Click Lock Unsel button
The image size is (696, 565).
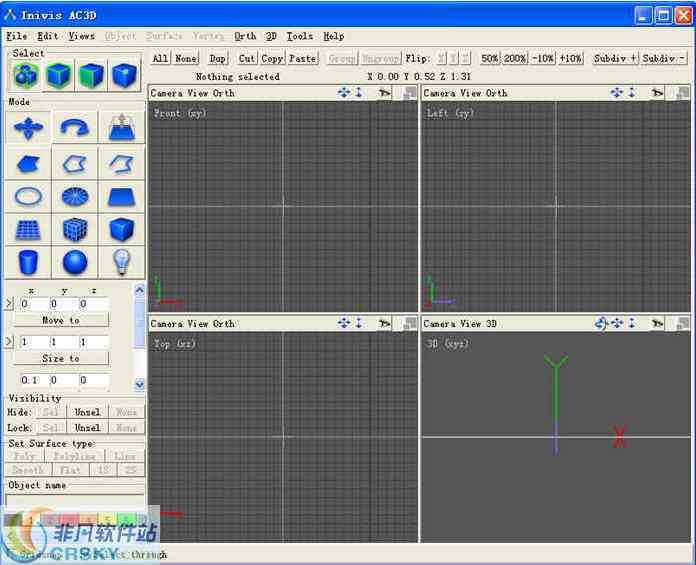pos(87,428)
